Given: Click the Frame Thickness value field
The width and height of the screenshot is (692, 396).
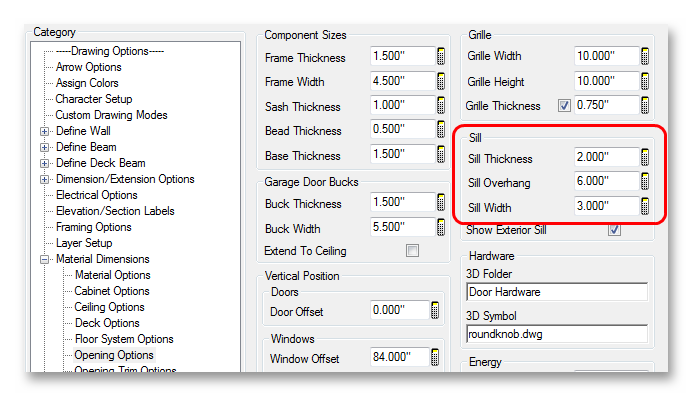Looking at the screenshot, I should (402, 56).
